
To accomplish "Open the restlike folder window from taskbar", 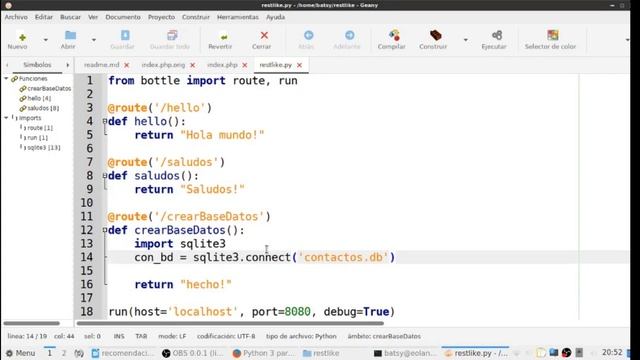I will pos(321,353).
